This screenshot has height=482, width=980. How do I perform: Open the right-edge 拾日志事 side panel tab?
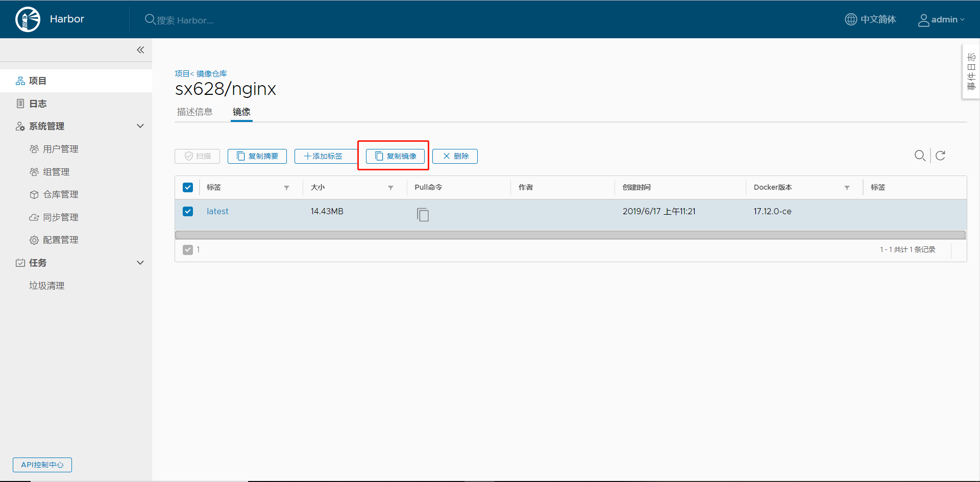tap(971, 71)
